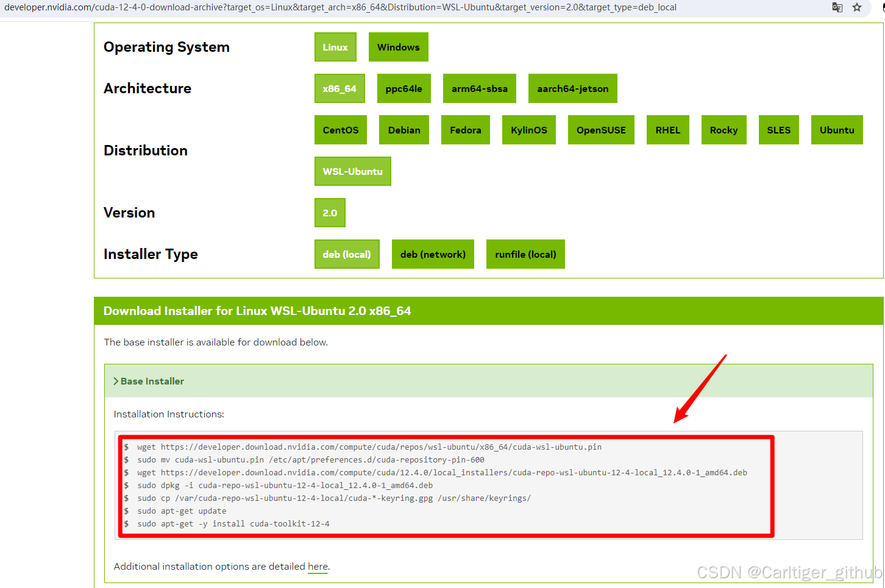Viewport: 885px width, 588px height.
Task: Select SLES distribution
Action: coord(779,130)
